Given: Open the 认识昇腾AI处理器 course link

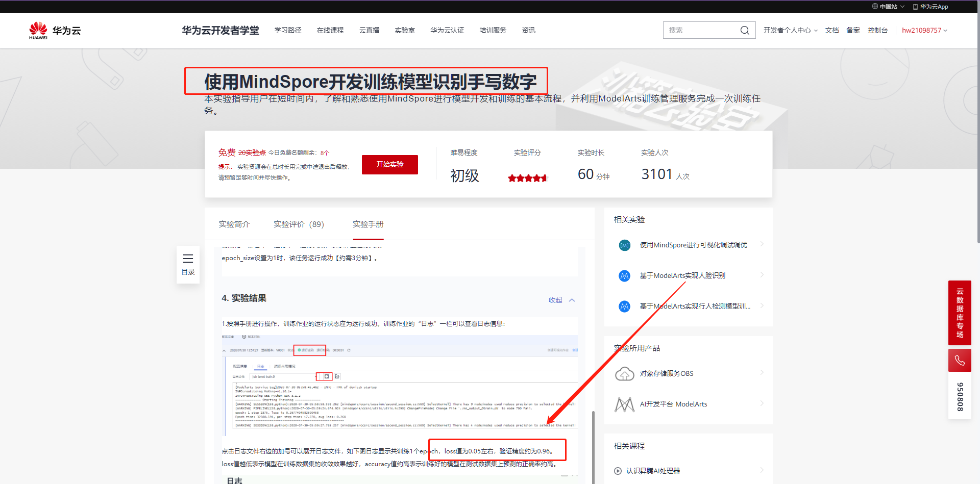Looking at the screenshot, I should (653, 471).
